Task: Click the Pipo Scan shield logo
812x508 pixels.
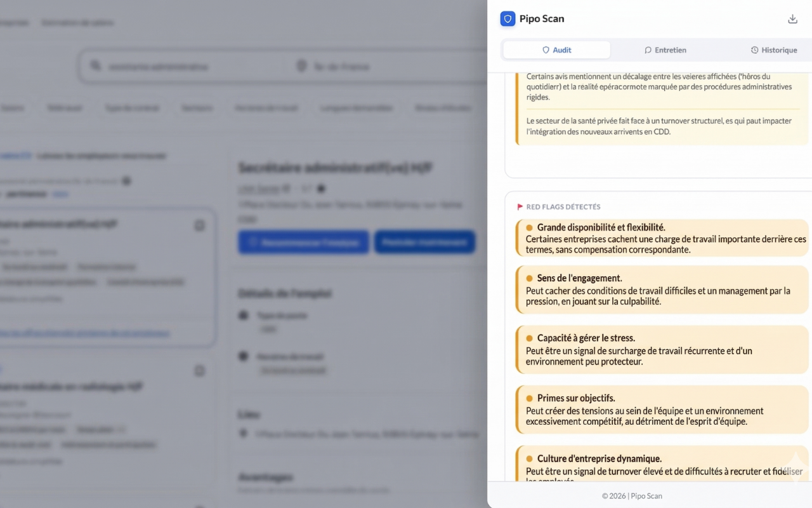Action: tap(507, 19)
